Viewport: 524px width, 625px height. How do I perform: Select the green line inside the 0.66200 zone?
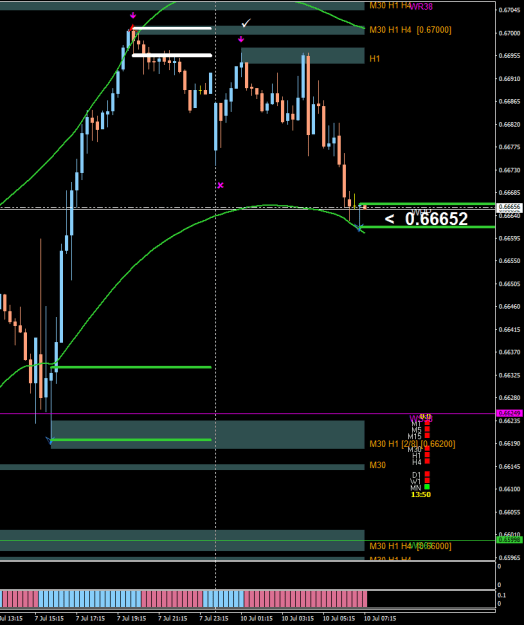click(131, 440)
